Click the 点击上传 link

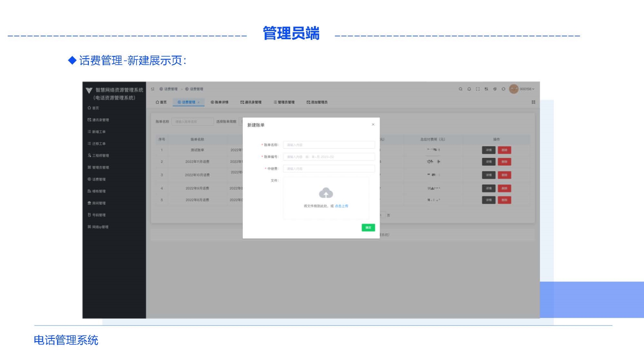pyautogui.click(x=341, y=206)
